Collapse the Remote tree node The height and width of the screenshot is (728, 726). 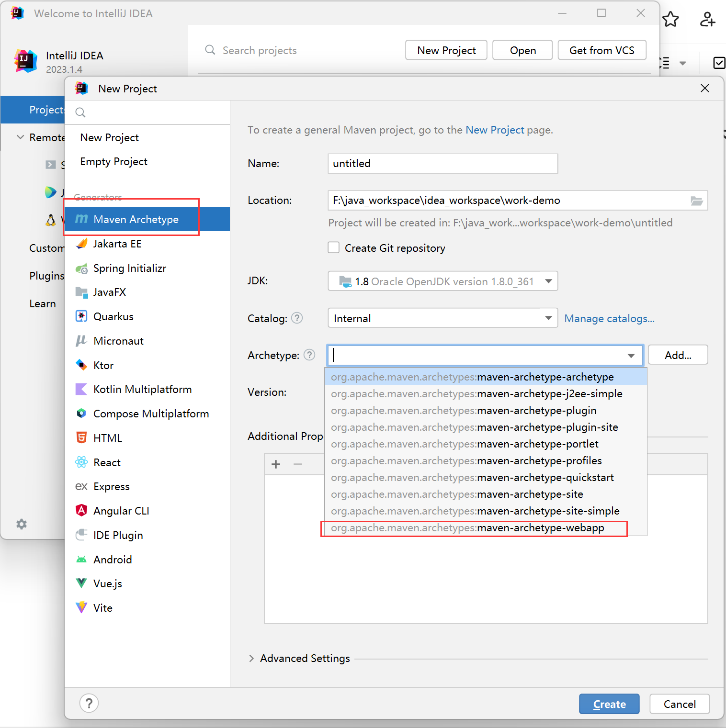tap(21, 137)
